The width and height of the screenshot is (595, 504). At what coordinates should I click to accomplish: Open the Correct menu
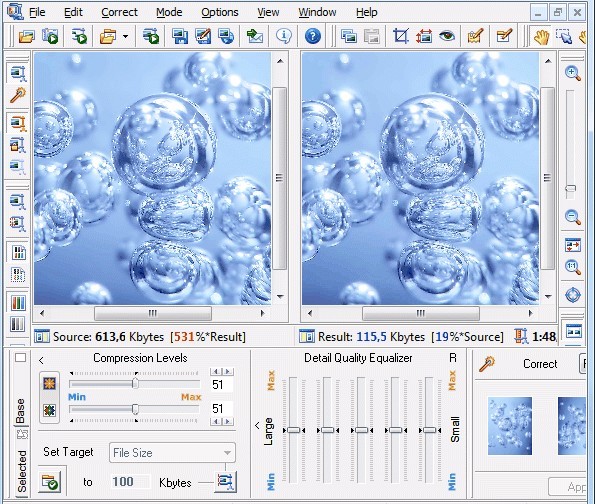[x=119, y=12]
